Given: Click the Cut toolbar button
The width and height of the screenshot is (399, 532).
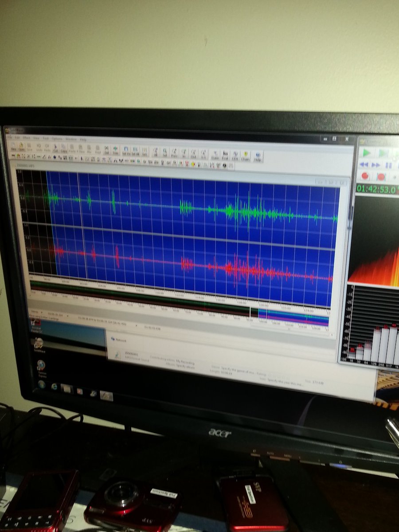Looking at the screenshot, I should [55, 149].
